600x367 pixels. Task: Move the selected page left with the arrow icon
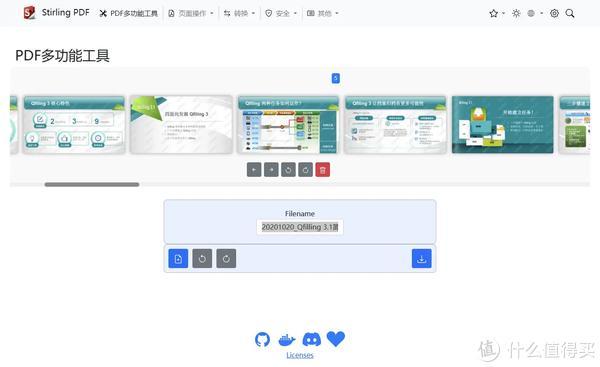(x=254, y=170)
